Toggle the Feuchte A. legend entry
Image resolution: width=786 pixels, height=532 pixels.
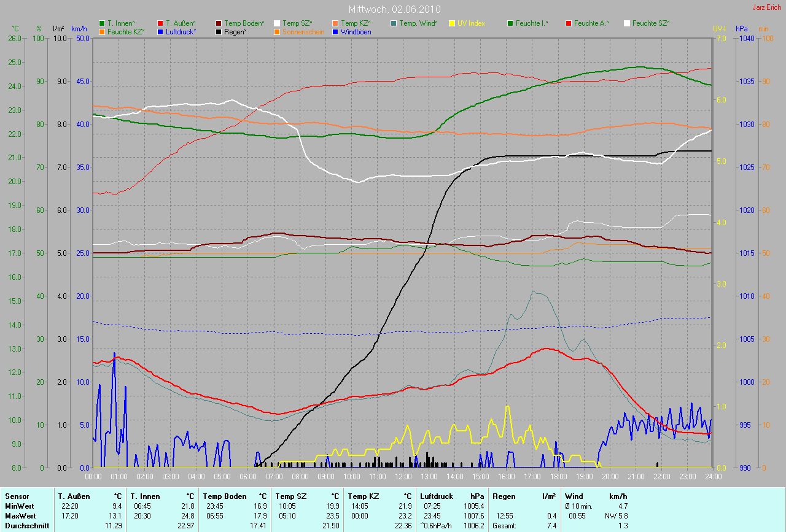[586, 23]
